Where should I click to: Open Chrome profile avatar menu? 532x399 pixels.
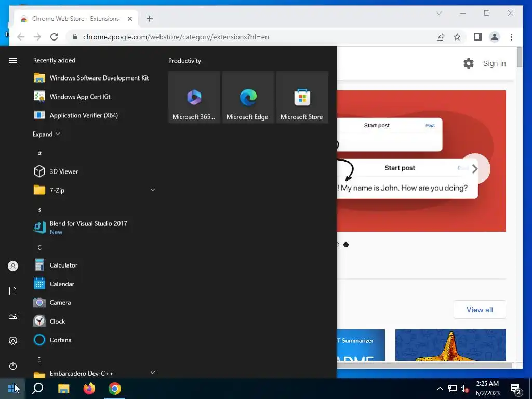pos(495,37)
